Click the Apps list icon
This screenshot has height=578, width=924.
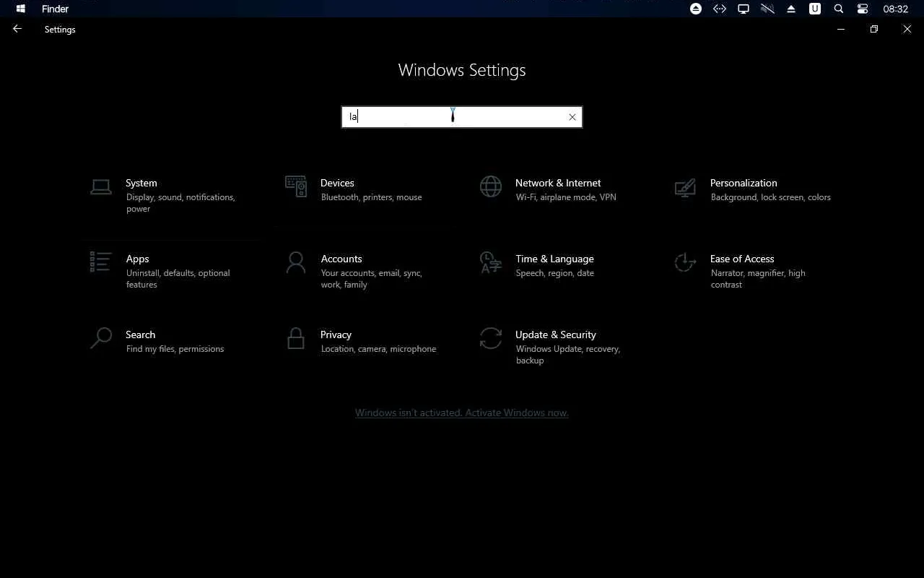coord(101,262)
